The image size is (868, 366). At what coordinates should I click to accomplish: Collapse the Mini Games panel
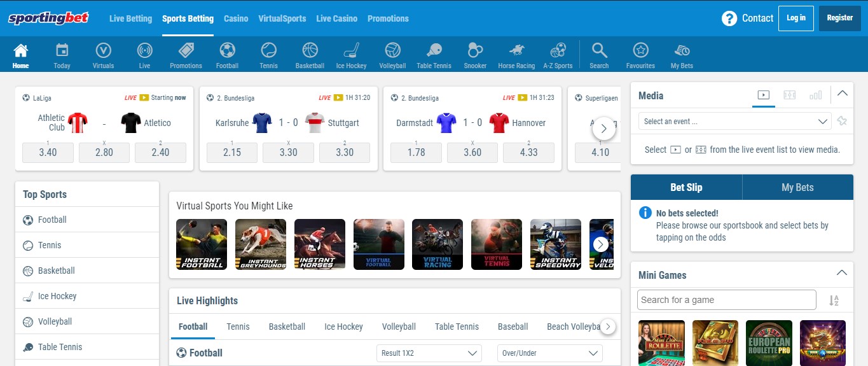tap(842, 273)
